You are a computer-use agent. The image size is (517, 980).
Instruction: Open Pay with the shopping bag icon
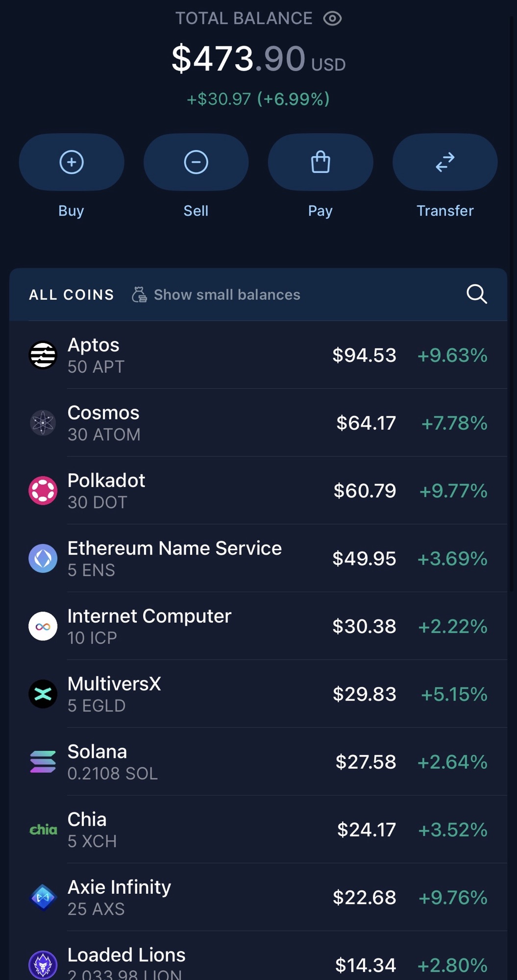[320, 162]
